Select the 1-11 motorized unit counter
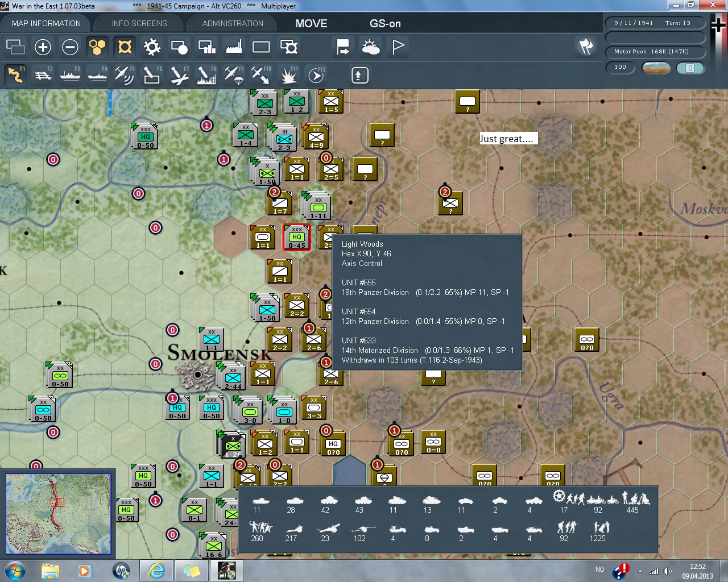Viewport: 728px width, 582px height. pyautogui.click(x=318, y=207)
